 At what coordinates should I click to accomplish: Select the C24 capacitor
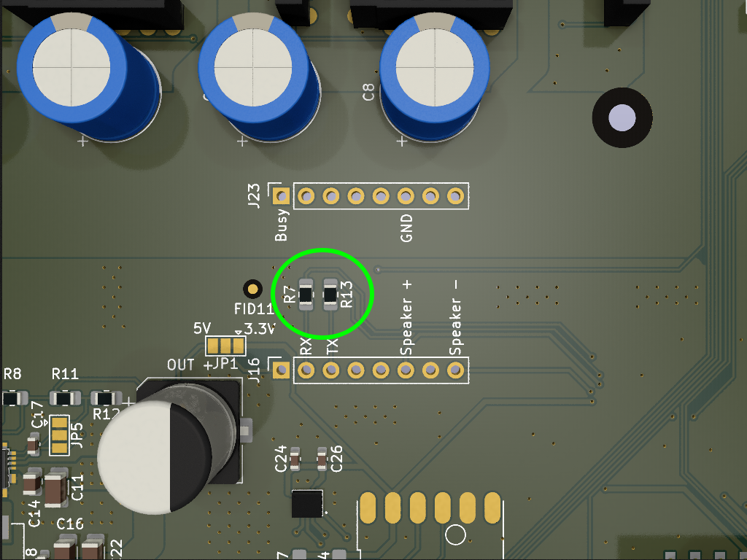tap(295, 459)
